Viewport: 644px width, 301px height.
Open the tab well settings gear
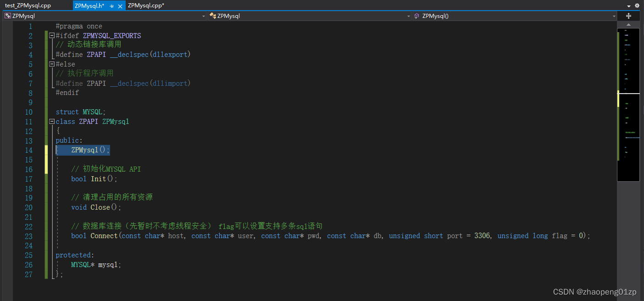tap(637, 6)
